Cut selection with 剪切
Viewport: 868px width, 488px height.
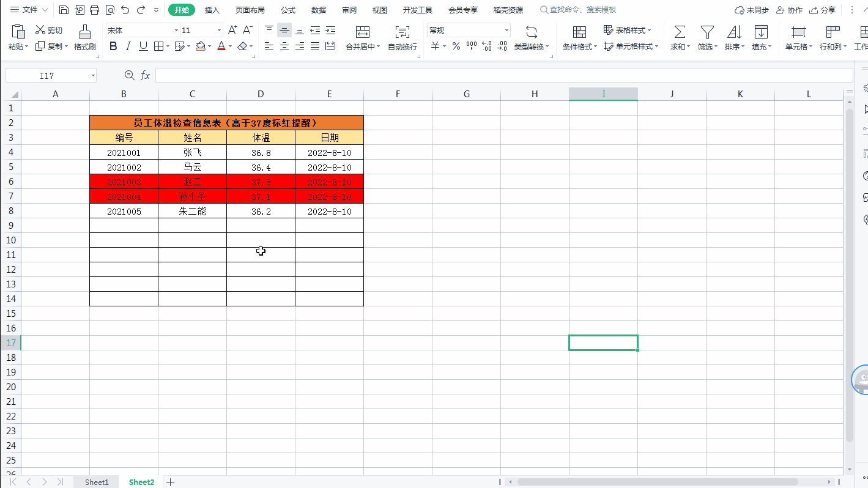pyautogui.click(x=49, y=30)
